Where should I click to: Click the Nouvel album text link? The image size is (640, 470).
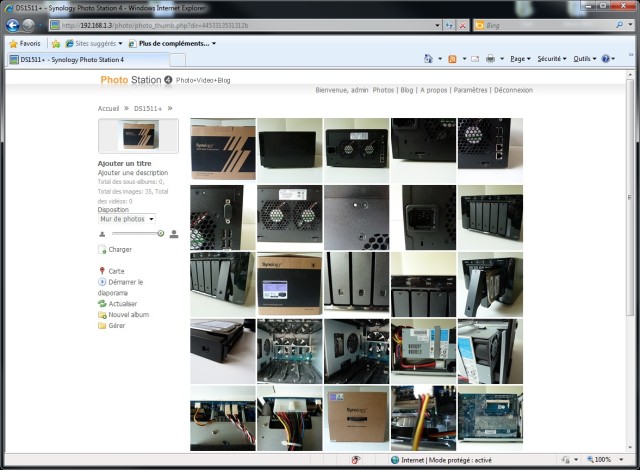click(x=129, y=315)
